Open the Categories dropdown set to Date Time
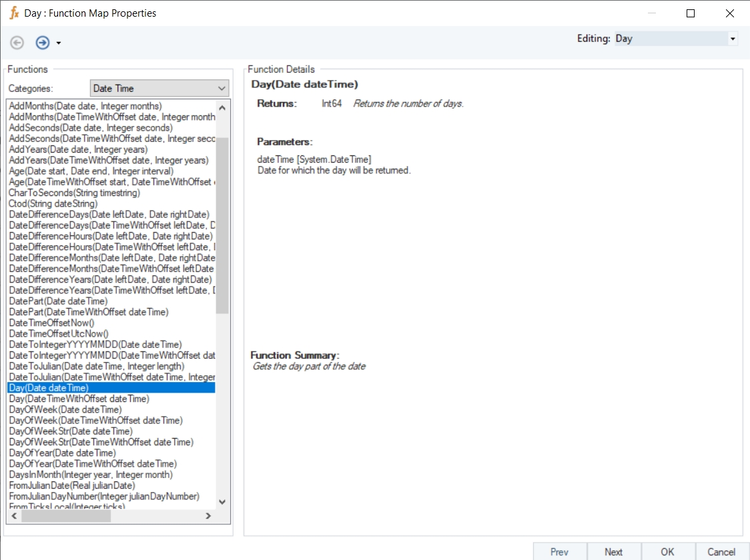 pyautogui.click(x=222, y=88)
